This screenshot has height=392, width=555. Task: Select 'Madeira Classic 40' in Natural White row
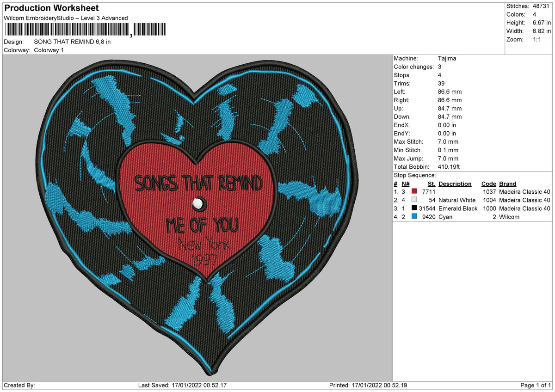pos(525,200)
